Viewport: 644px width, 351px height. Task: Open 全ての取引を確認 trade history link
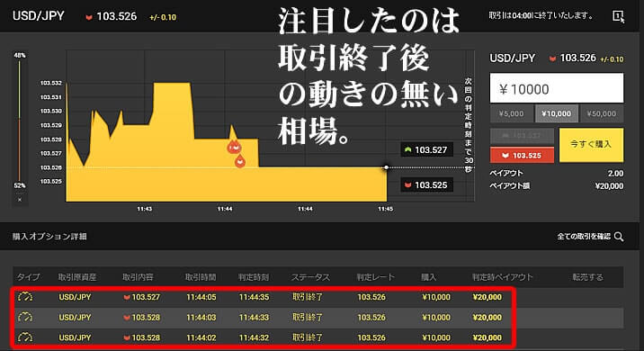tap(584, 237)
